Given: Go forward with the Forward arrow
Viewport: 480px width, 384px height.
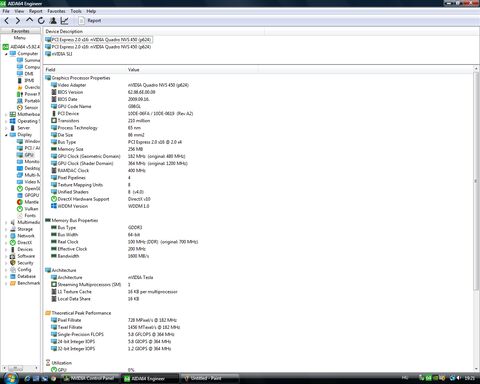Looking at the screenshot, I should pyautogui.click(x=18, y=21).
